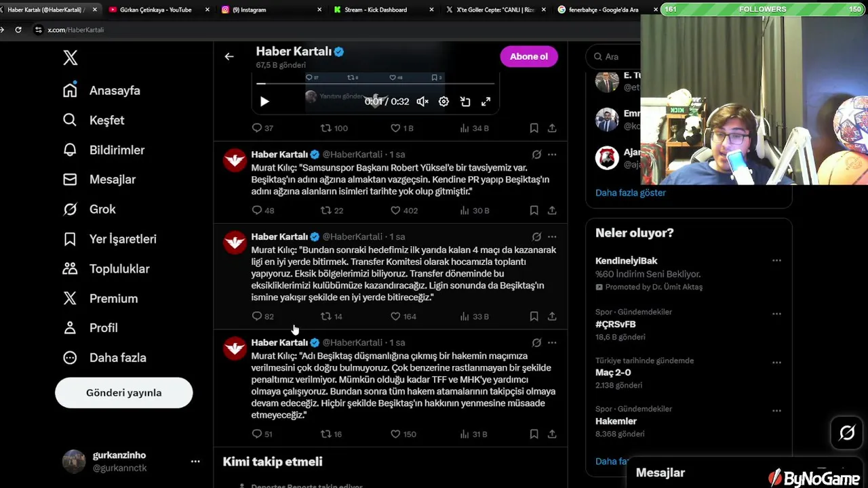This screenshot has width=868, height=488.
Task: Bookmark the post about Transfer Komitesi
Action: coord(534,317)
